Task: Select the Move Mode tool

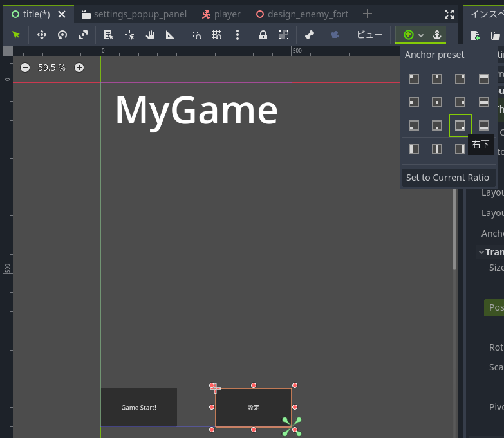Action: [42, 35]
